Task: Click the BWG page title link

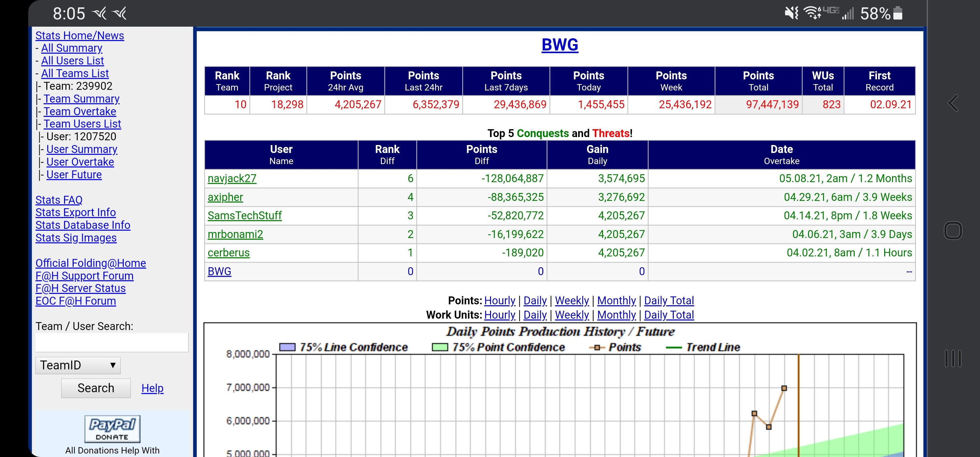Action: (x=560, y=44)
